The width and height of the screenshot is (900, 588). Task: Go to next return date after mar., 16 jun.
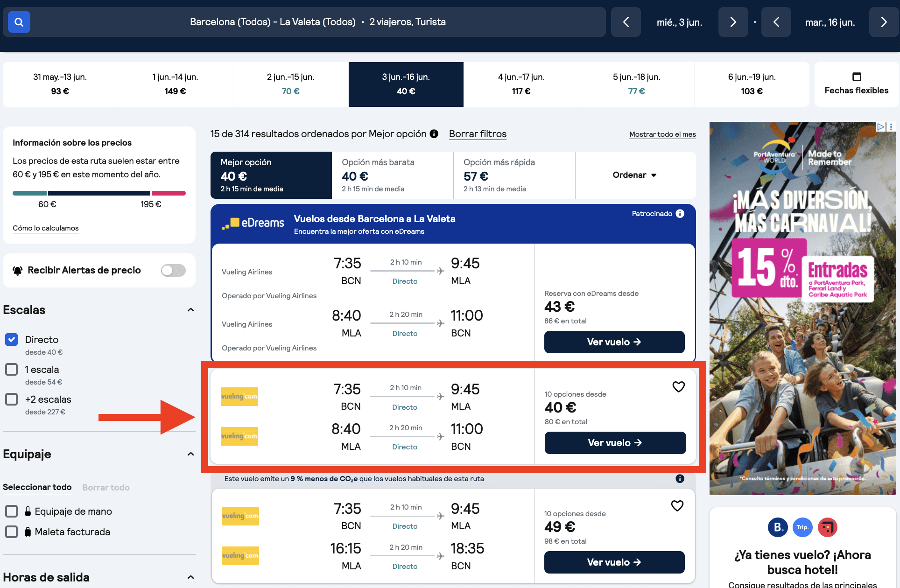[884, 22]
